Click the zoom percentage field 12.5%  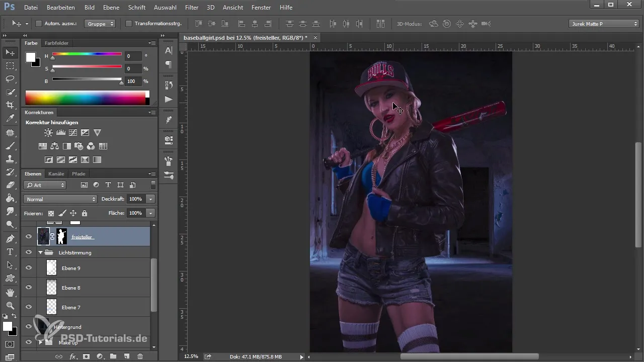191,356
